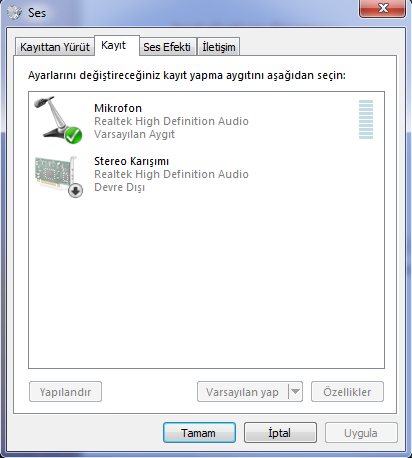The image size is (412, 458).
Task: Go to the İletişim tab
Action: click(x=219, y=47)
